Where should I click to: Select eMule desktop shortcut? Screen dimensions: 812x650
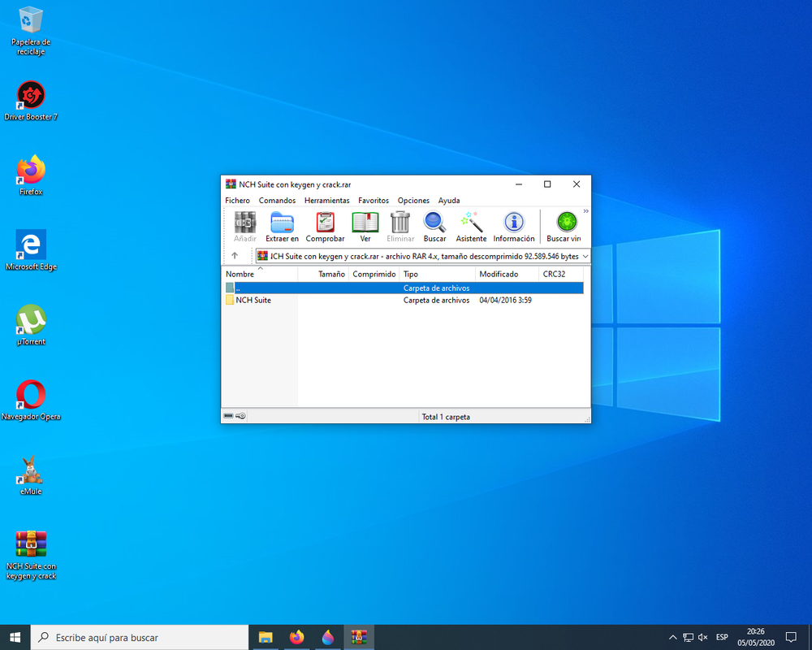[31, 475]
